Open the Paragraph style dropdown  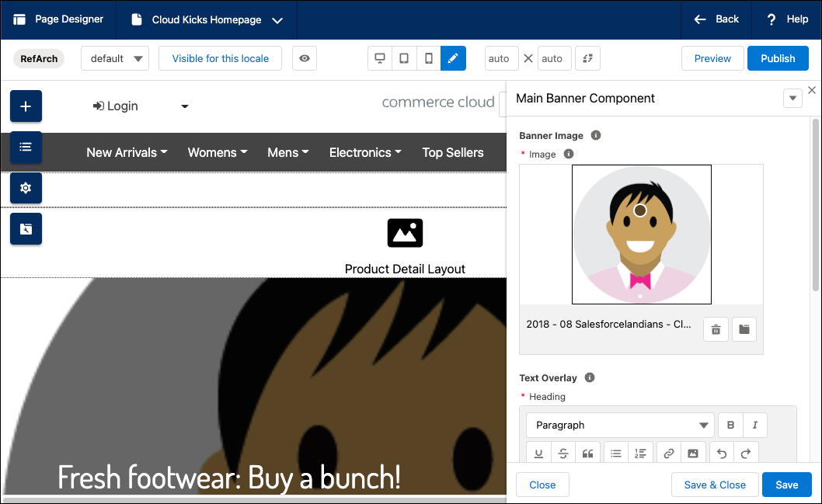tap(620, 426)
